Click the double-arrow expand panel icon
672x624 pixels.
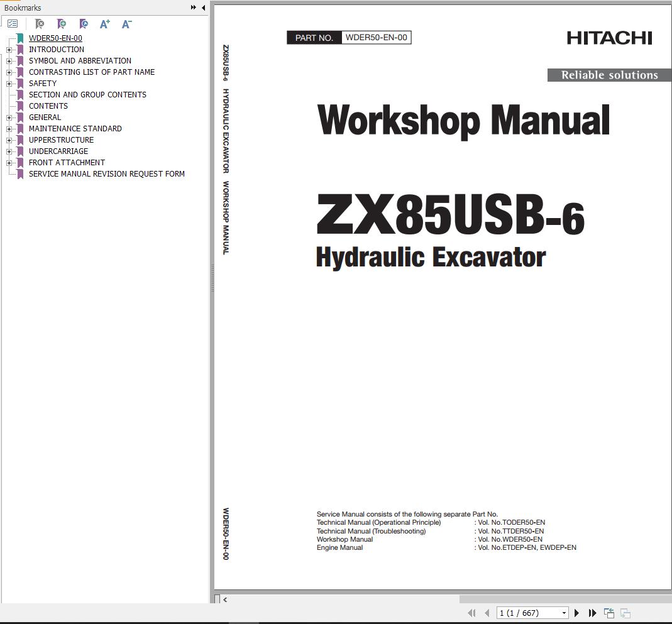pyautogui.click(x=193, y=8)
